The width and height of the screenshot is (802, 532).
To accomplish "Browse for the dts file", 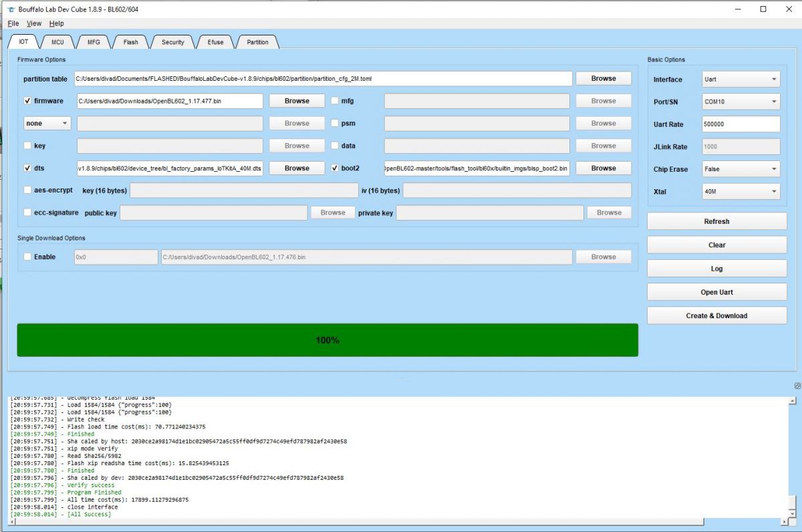I will coord(297,168).
